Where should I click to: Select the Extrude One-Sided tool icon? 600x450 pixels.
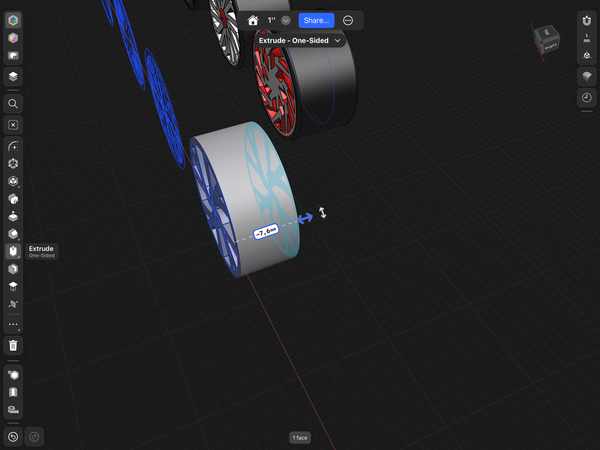pyautogui.click(x=13, y=251)
